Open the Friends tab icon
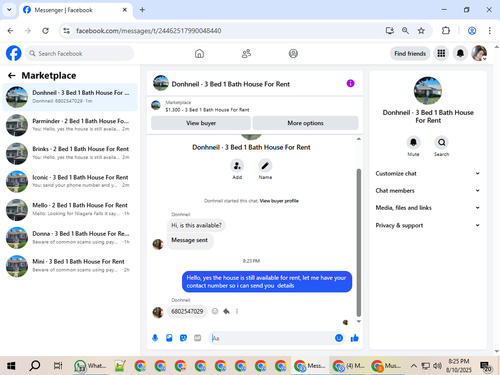Screen dimensions: 500x375 click(x=246, y=53)
